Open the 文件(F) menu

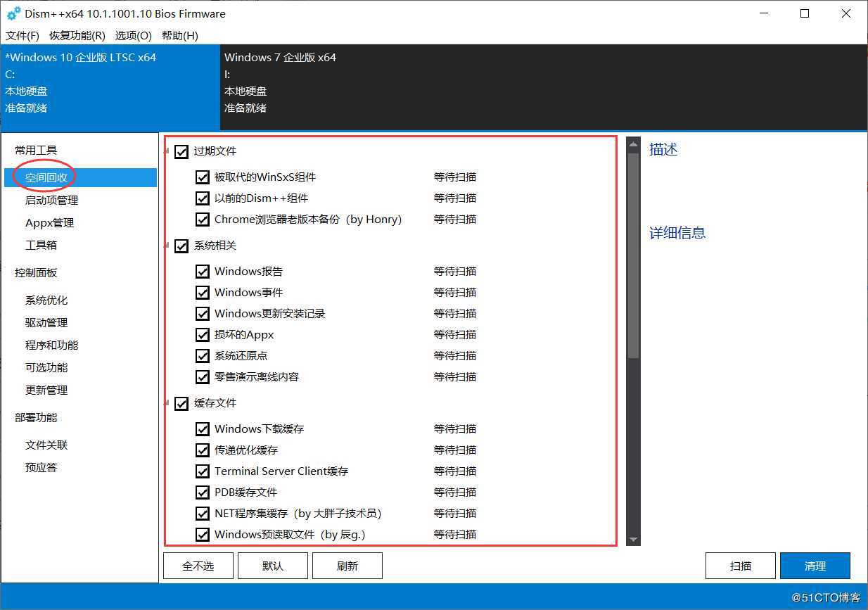[x=22, y=35]
